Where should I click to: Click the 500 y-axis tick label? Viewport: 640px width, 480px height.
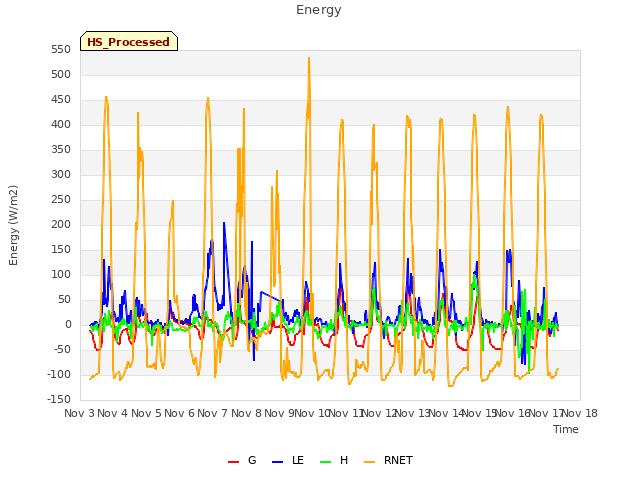click(61, 75)
